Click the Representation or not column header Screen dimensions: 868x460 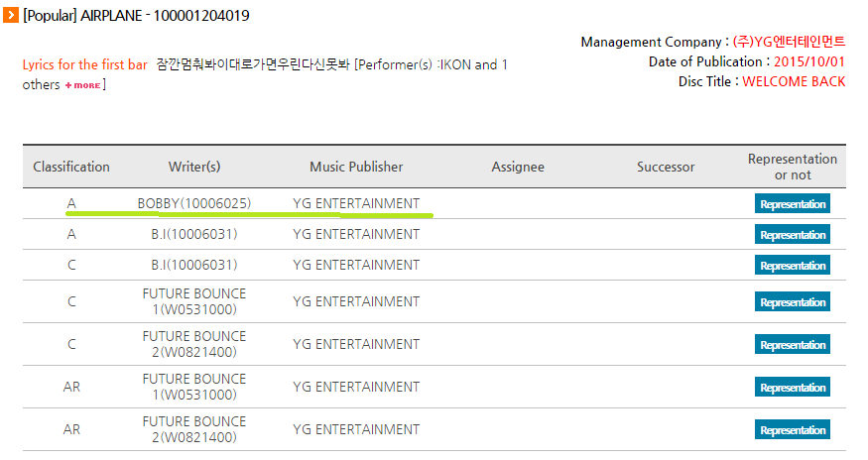(793, 167)
